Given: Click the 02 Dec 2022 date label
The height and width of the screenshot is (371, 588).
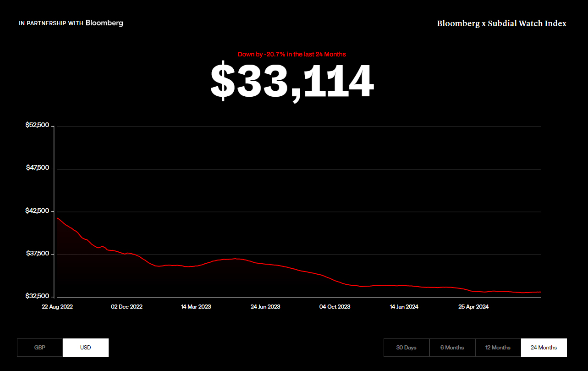Looking at the screenshot, I should click(x=127, y=307).
